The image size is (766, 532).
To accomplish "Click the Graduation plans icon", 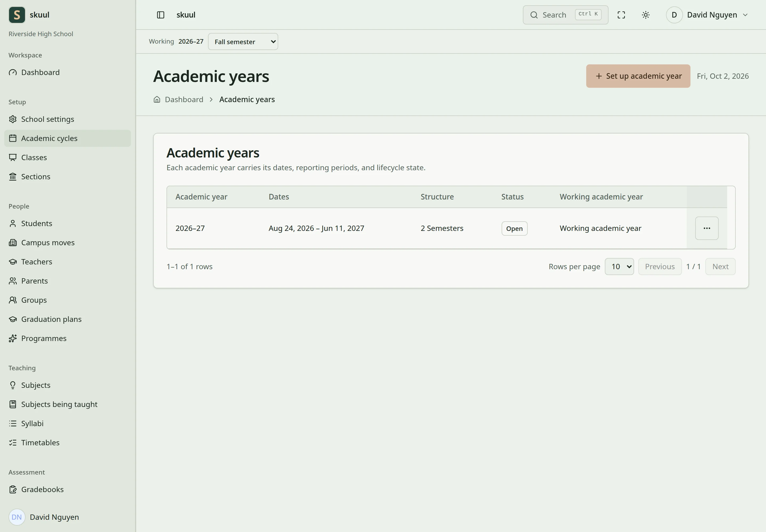I will [x=13, y=319].
